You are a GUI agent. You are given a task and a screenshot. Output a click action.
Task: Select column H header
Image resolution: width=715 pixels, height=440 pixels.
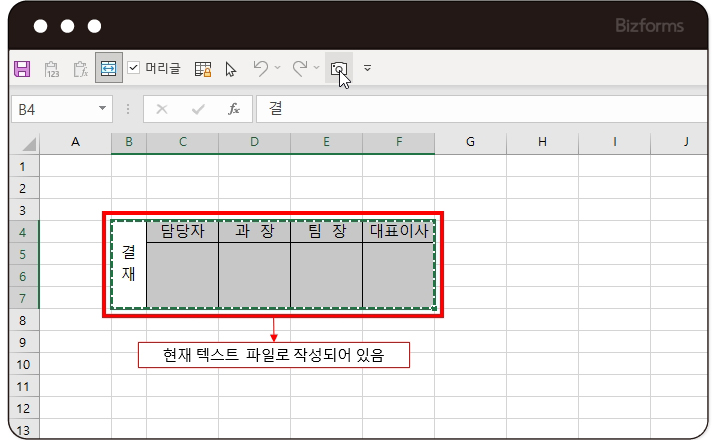point(543,142)
